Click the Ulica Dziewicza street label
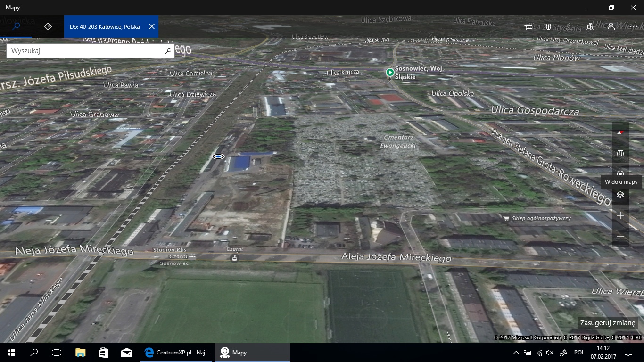The height and width of the screenshot is (362, 644). click(x=193, y=94)
